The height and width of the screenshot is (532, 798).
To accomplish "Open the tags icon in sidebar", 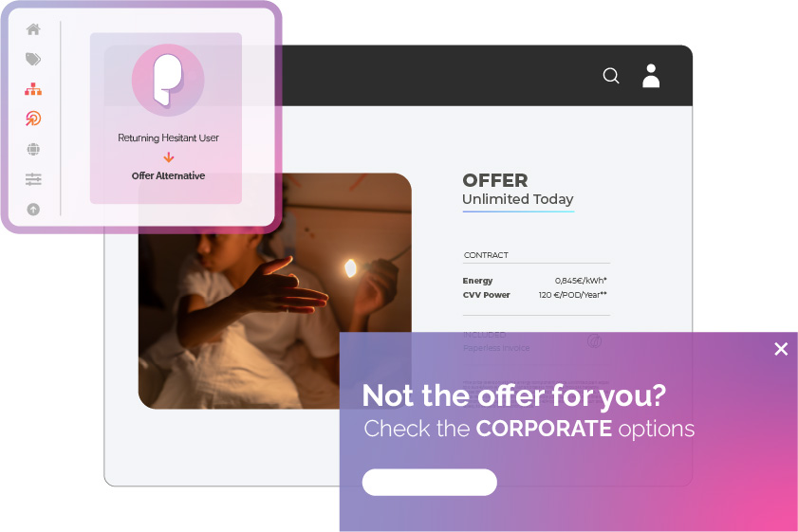I will pyautogui.click(x=33, y=59).
